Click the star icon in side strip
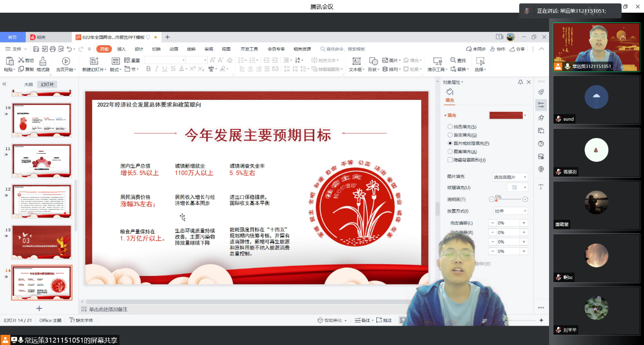644x345 pixels. (541, 118)
